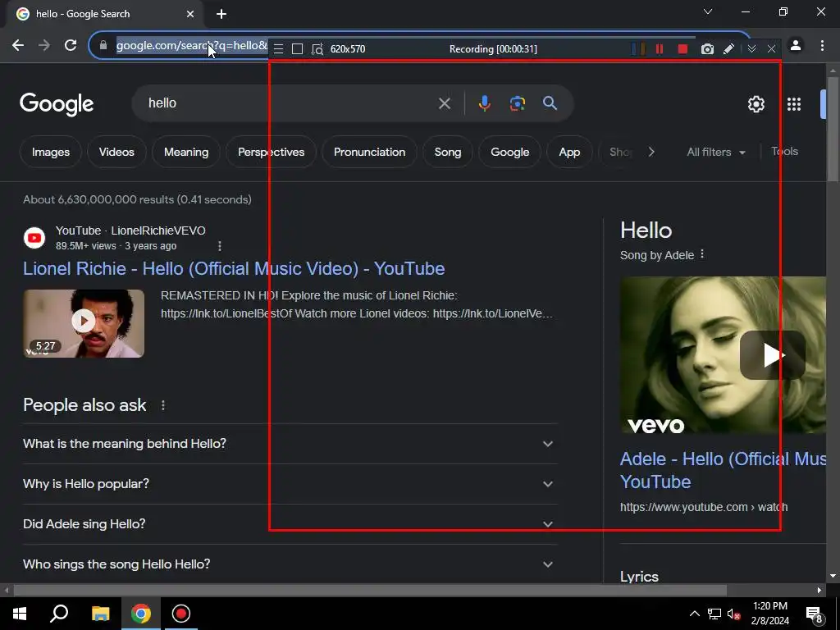This screenshot has height=630, width=840.
Task: Open the network tray icon
Action: pyautogui.click(x=714, y=614)
